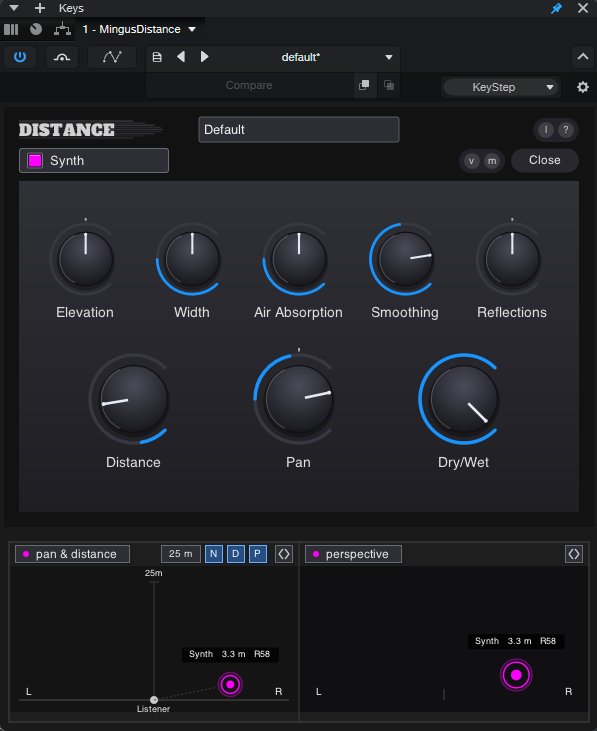Viewport: 597px width, 731px height.
Task: Open the sidechain routing icon
Action: (x=62, y=57)
